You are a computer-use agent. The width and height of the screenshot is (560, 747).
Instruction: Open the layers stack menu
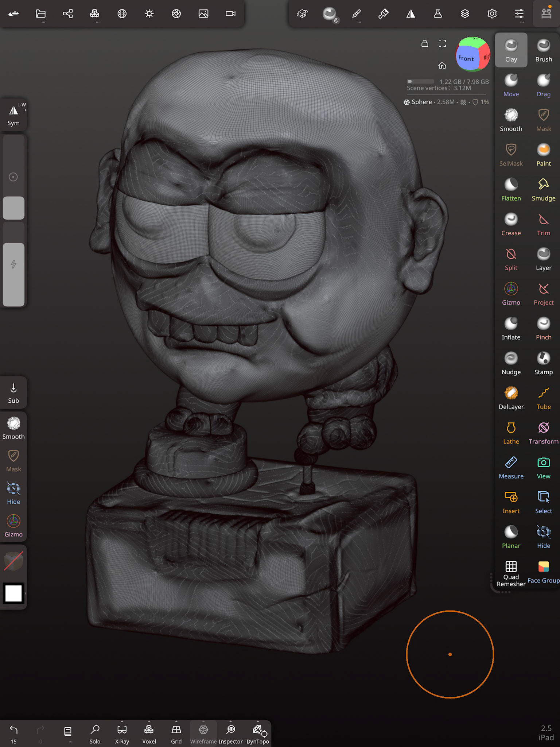(465, 14)
